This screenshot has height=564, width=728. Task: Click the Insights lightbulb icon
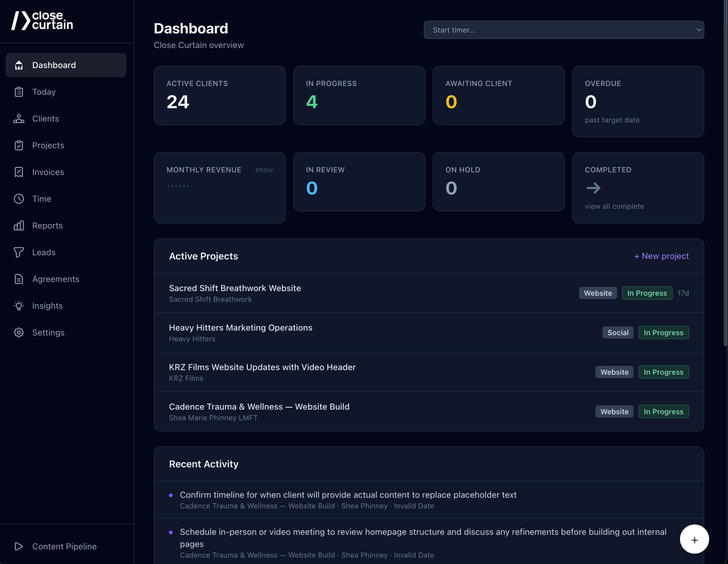pos(19,306)
